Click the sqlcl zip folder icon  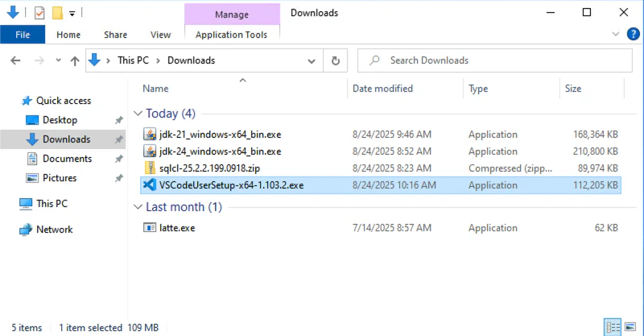(150, 168)
